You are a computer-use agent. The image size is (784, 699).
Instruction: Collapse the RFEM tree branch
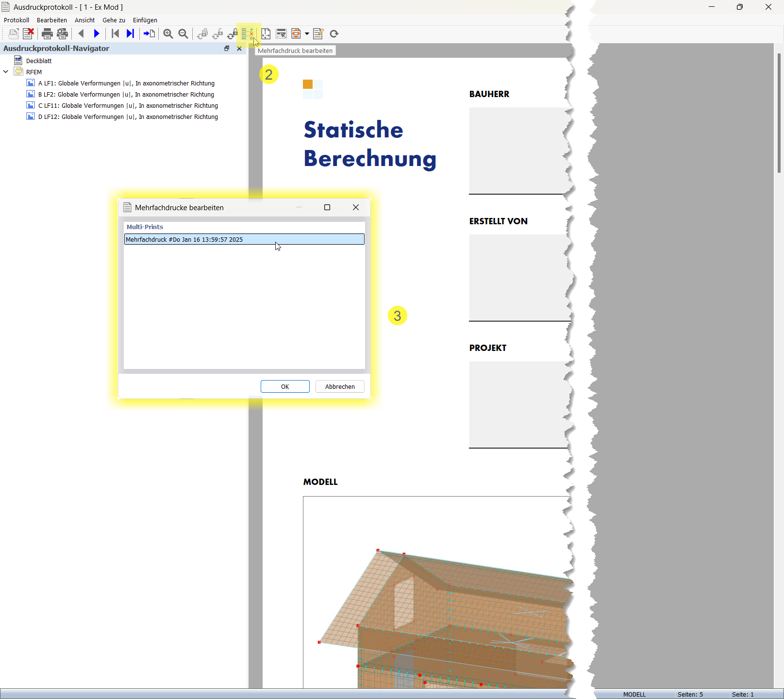point(6,71)
